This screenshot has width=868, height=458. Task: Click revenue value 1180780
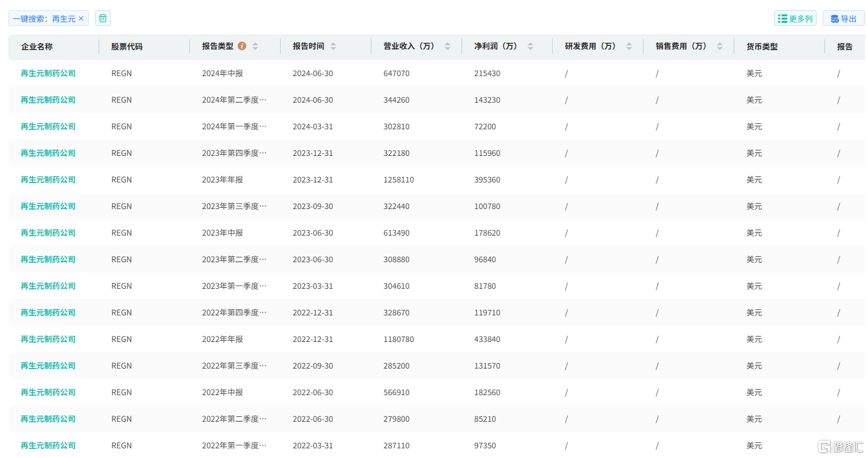click(x=399, y=339)
